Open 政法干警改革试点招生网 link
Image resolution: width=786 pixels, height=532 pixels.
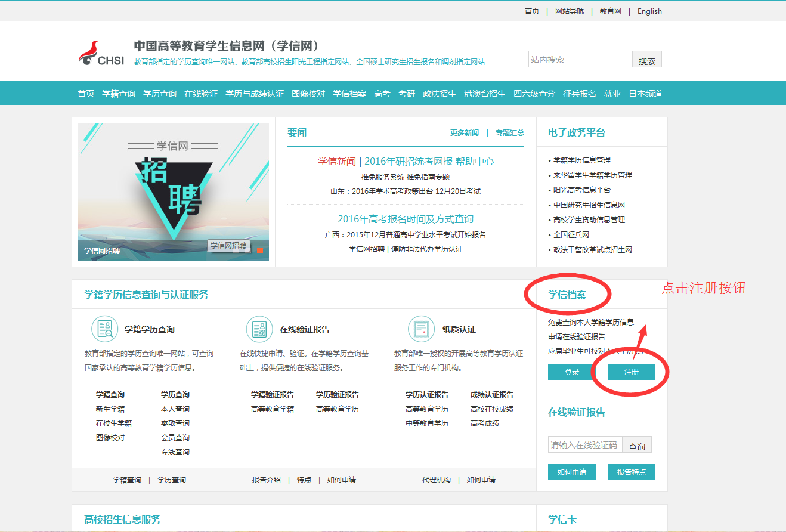point(593,250)
